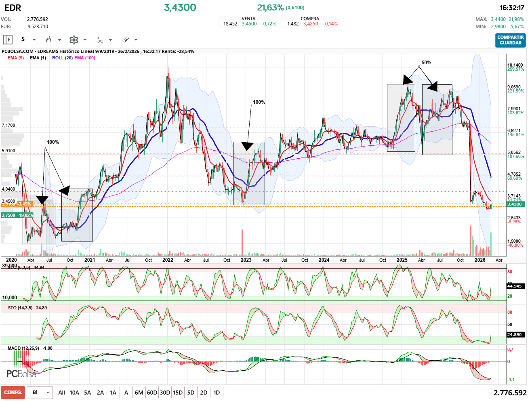This screenshot has height=401, width=532.
Task: Click the S timeframe icon
Action: [23, 39]
